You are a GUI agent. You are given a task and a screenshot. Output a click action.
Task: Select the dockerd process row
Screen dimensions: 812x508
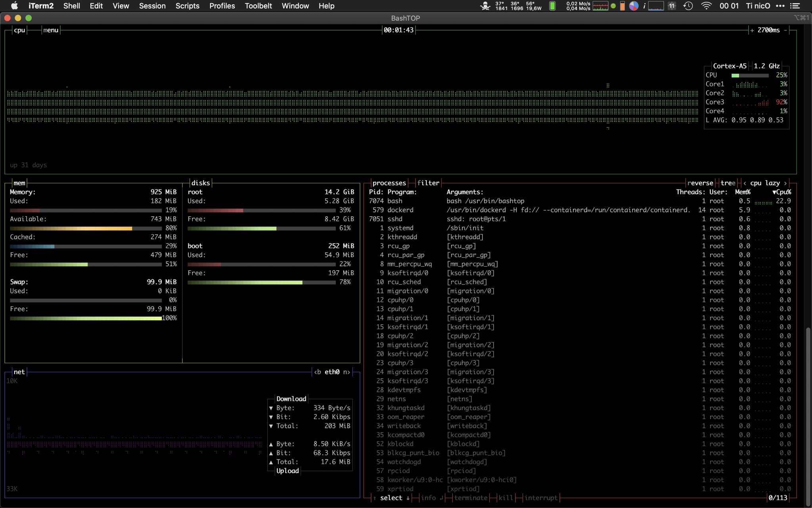click(x=580, y=210)
